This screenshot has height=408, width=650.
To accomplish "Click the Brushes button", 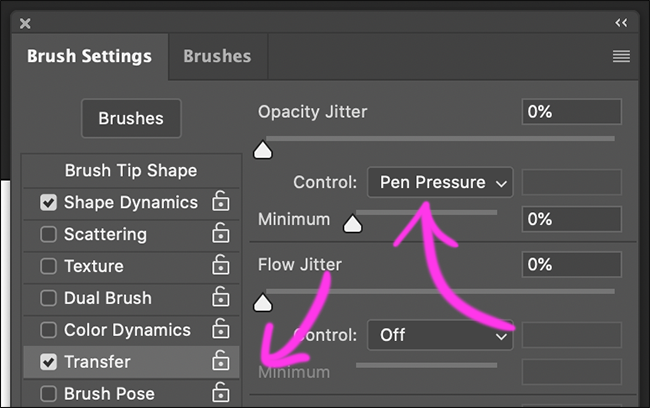I will [130, 118].
